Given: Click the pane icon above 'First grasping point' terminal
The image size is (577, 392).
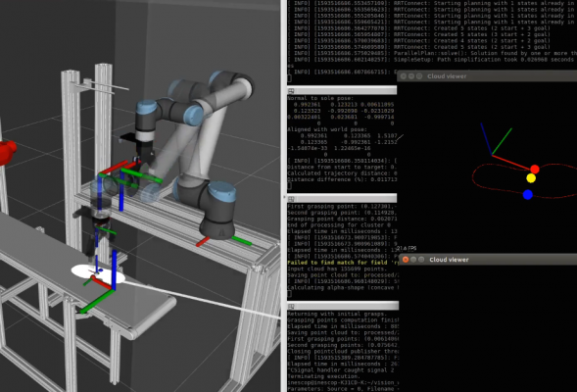Looking at the screenshot, I should pos(291,198).
